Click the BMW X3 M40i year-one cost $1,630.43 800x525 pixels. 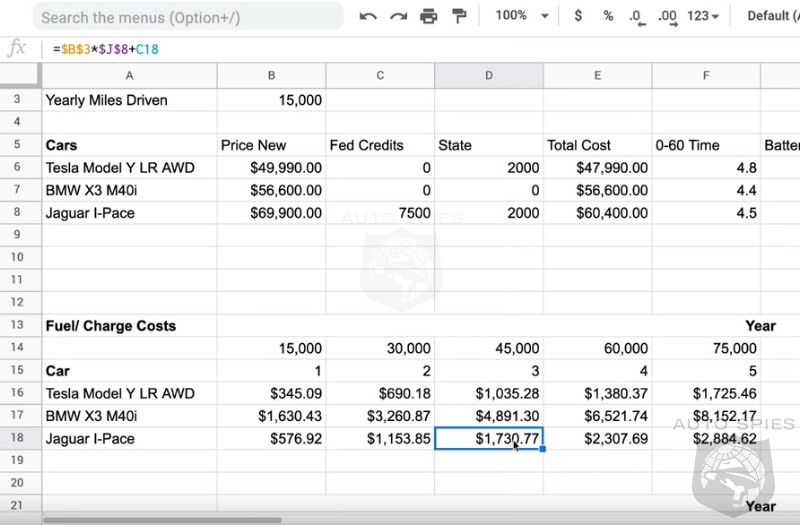click(271, 416)
